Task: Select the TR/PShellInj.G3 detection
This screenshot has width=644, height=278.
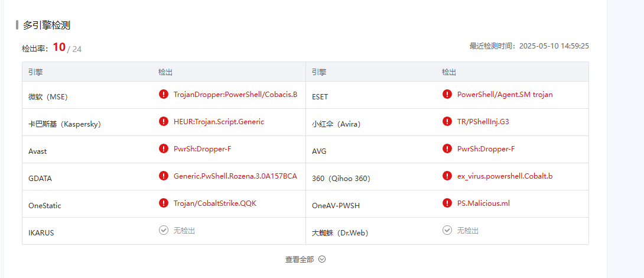Action: click(x=483, y=121)
